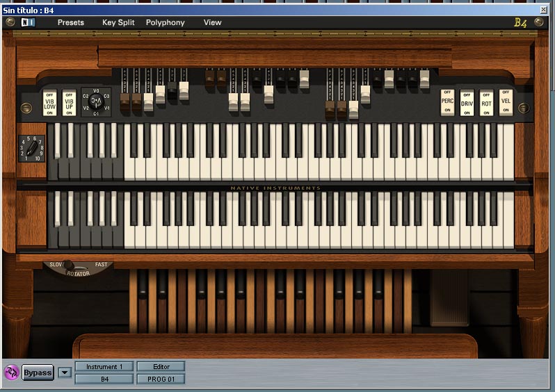The image size is (555, 392).
Task: Click the brass screw right of VEL switch
Action: click(524, 108)
